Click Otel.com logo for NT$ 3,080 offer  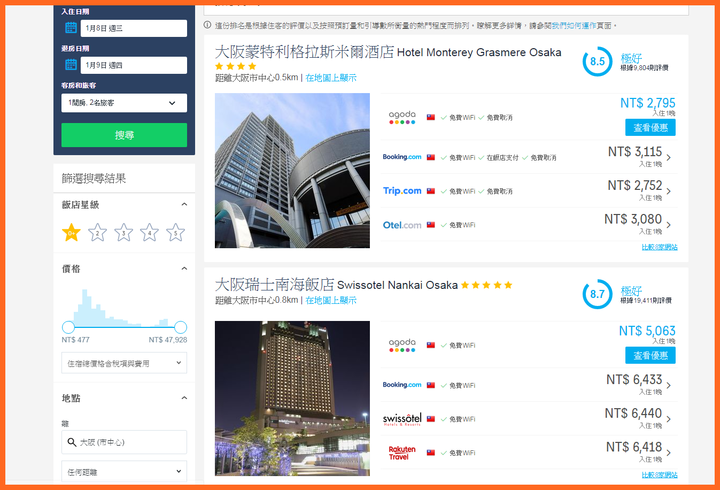[402, 225]
